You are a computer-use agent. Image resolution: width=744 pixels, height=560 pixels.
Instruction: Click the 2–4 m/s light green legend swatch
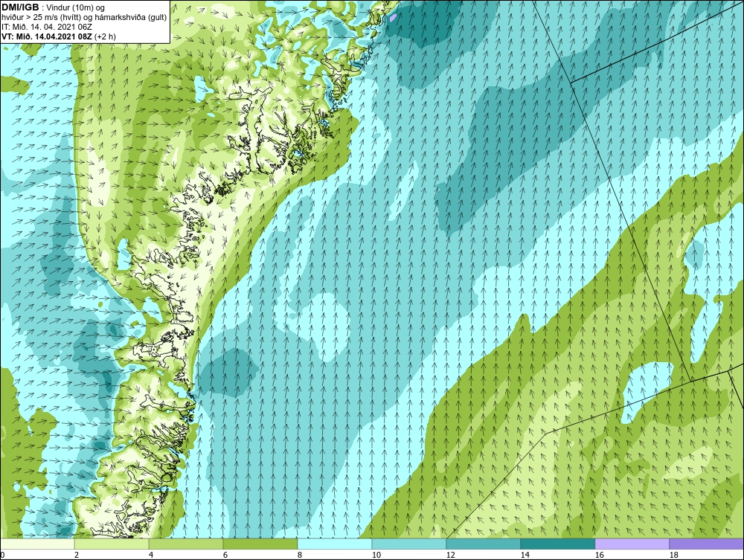[x=112, y=544]
